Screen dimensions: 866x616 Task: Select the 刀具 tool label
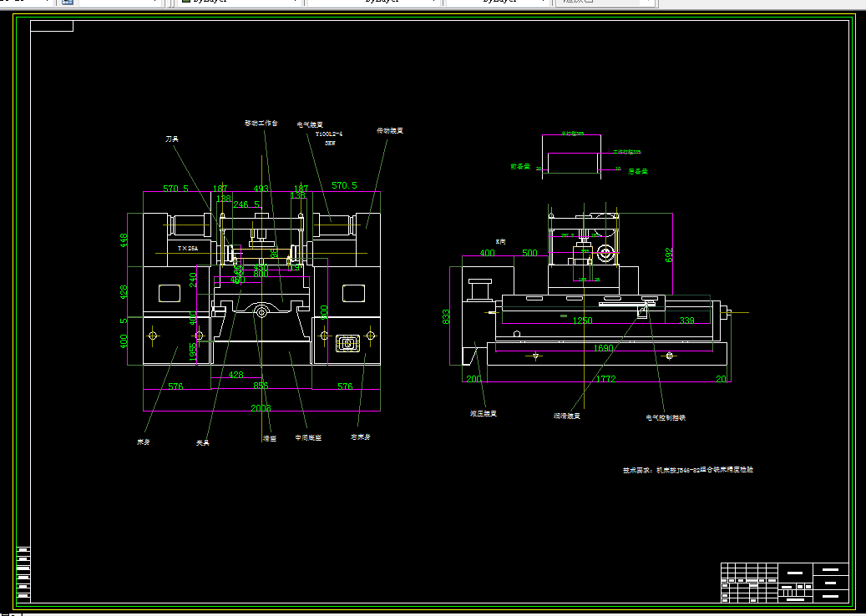coord(172,139)
